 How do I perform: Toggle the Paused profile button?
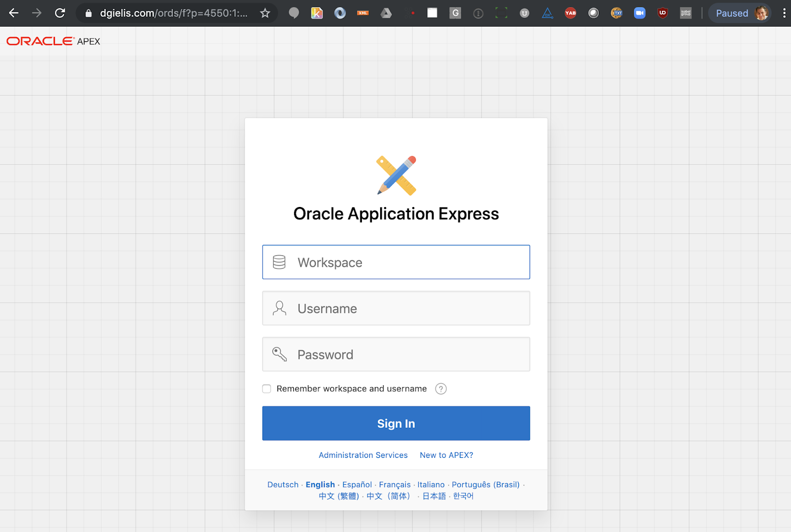coord(739,13)
